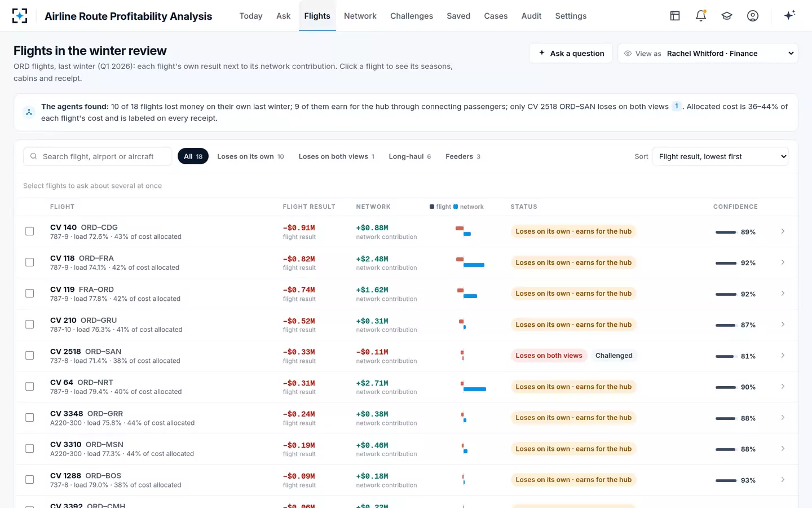This screenshot has width=812, height=508.
Task: Click the FLIGHT RESULT column header
Action: (x=309, y=207)
